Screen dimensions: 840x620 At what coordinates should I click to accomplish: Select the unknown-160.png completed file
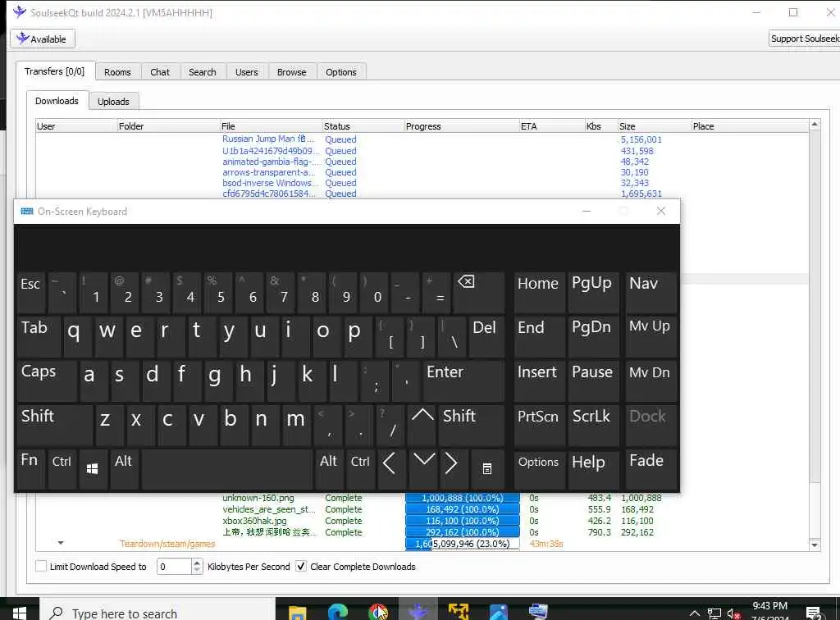(x=258, y=498)
